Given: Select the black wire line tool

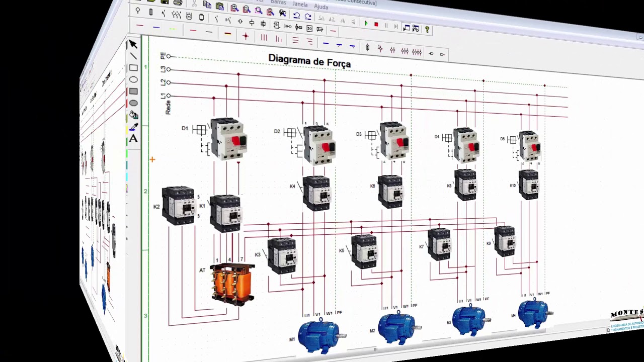Looking at the screenshot, I should click(x=209, y=32).
